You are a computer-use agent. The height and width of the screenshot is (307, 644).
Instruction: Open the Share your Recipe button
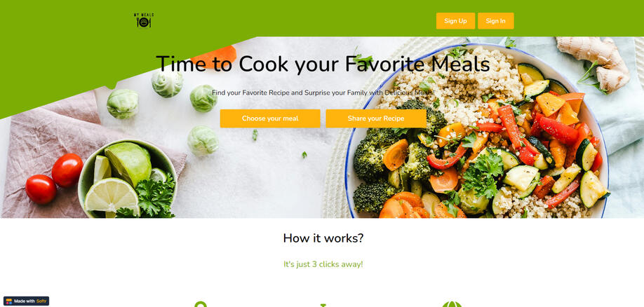[x=376, y=118]
